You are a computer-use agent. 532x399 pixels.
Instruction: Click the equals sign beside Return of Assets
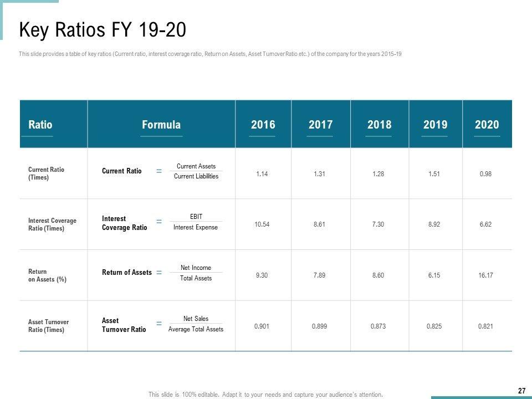159,273
